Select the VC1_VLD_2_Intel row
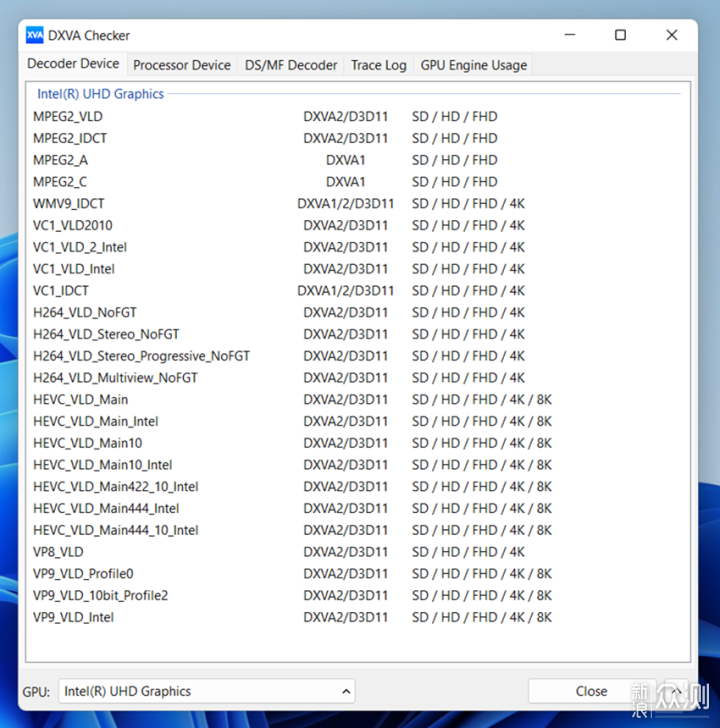Screen dimensions: 720x728 click(357, 247)
